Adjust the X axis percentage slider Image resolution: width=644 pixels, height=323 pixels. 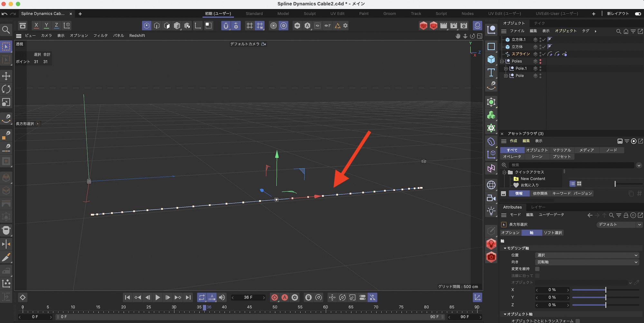[605, 290]
